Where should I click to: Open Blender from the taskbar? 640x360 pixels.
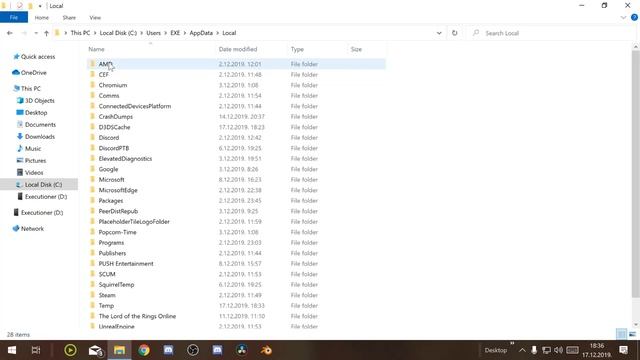pyautogui.click(x=266, y=350)
